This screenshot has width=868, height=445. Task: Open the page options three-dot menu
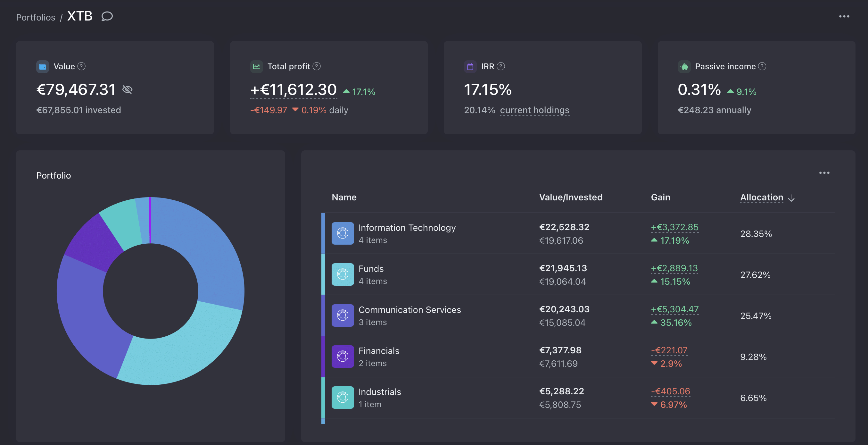click(x=844, y=16)
